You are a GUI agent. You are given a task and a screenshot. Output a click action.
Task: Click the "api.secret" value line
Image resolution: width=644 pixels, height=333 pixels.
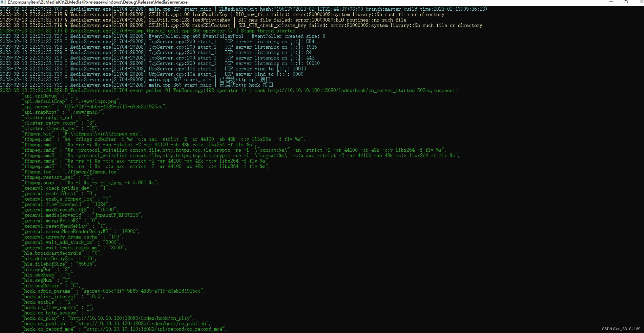point(94,107)
